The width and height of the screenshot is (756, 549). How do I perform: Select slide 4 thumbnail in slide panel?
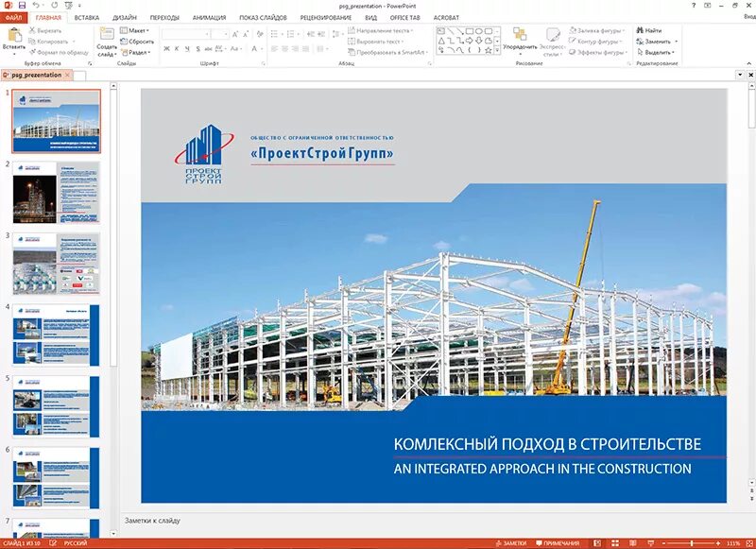[57, 335]
